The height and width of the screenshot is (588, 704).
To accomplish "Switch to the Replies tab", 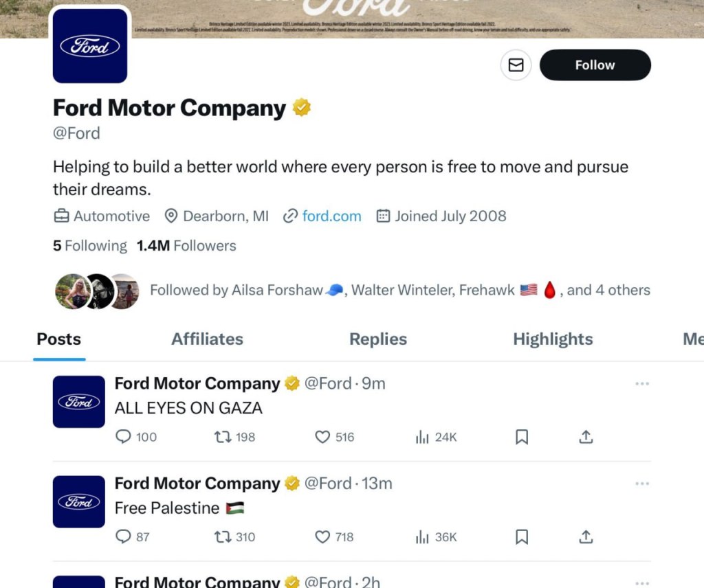I will coord(378,339).
